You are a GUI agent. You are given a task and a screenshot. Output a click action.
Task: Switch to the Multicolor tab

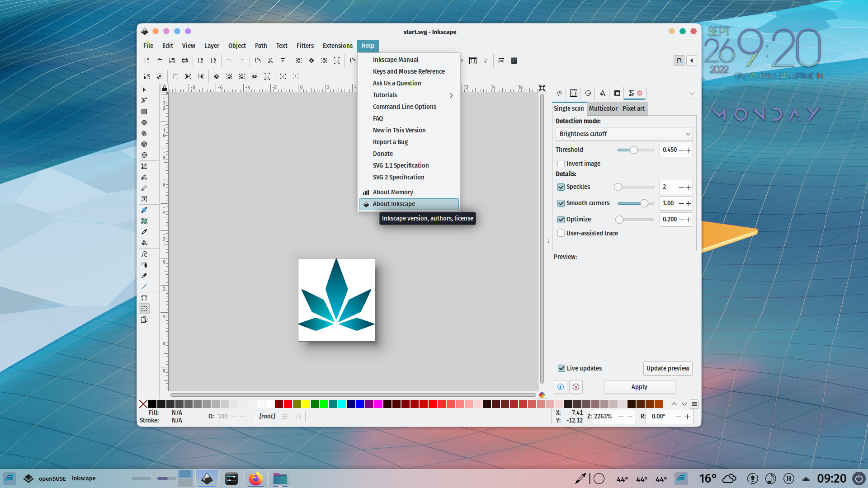(603, 108)
